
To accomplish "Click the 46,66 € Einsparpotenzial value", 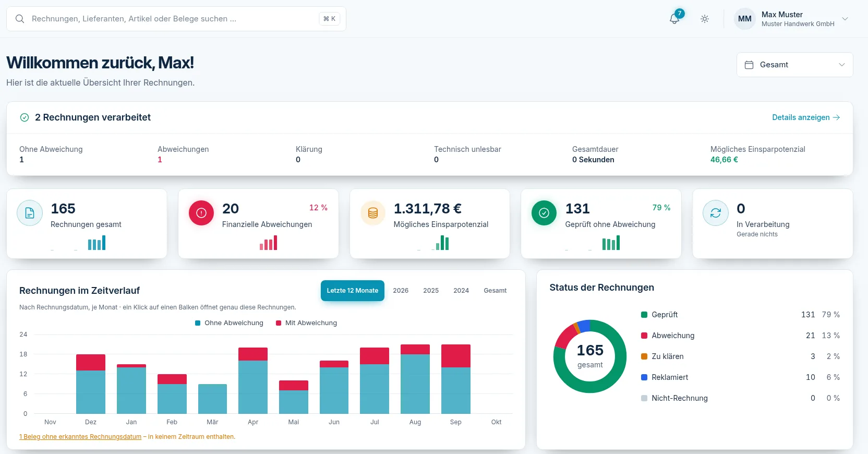I will pyautogui.click(x=724, y=160).
